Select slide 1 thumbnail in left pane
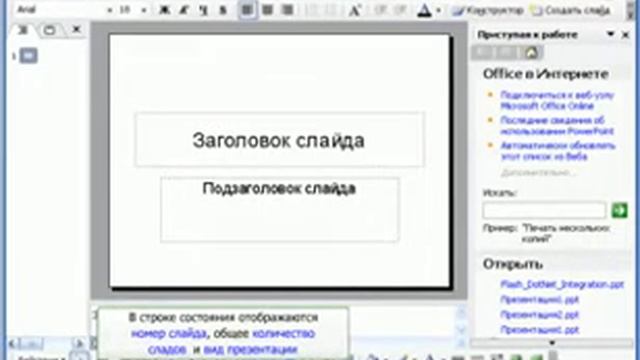 pos(29,56)
